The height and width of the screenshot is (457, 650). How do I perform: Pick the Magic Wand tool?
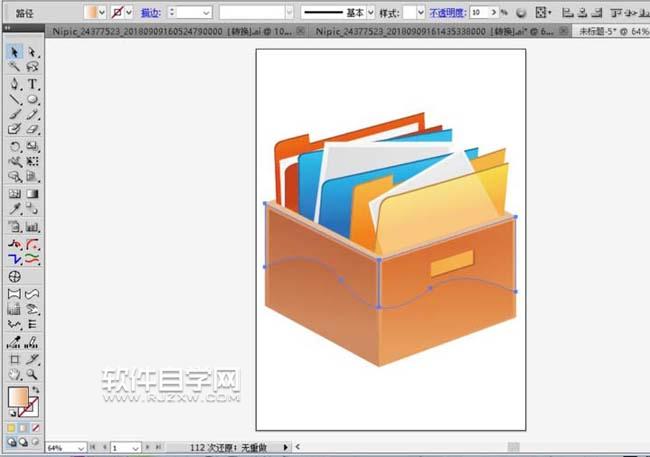pyautogui.click(x=14, y=67)
